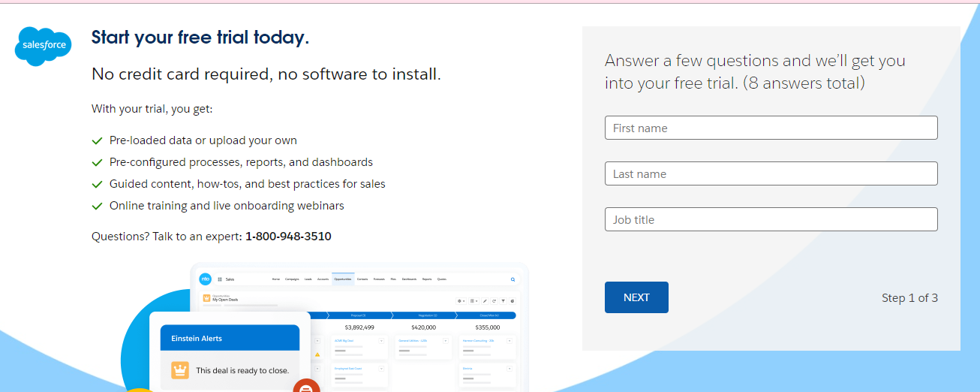This screenshot has height=392, width=980.
Task: Click the crown icon in Einstein Alerts card
Action: click(180, 370)
